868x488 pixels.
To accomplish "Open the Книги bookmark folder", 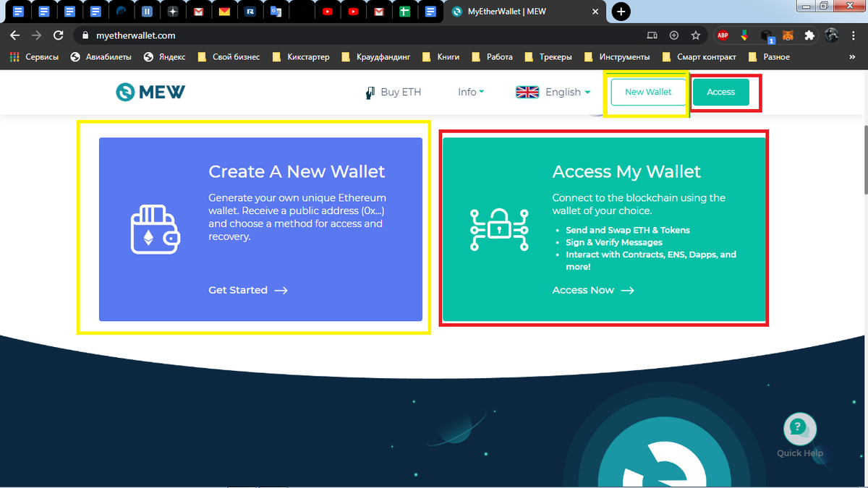I will pyautogui.click(x=441, y=56).
